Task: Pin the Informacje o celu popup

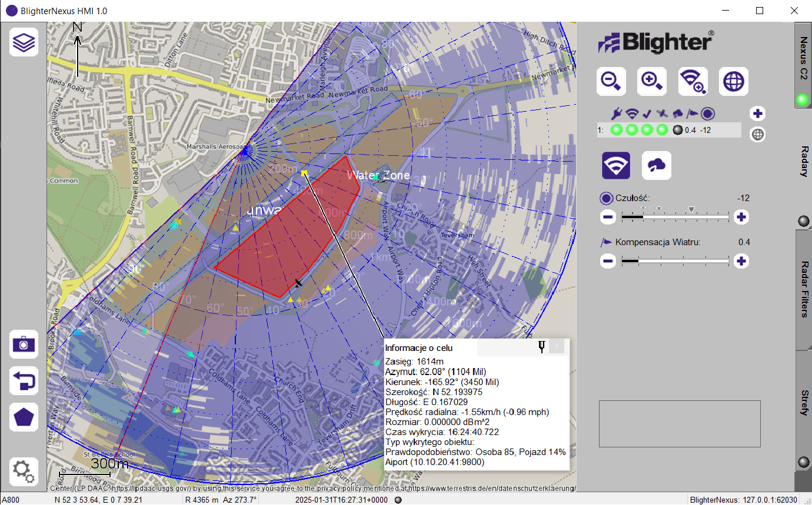Action: (x=542, y=347)
